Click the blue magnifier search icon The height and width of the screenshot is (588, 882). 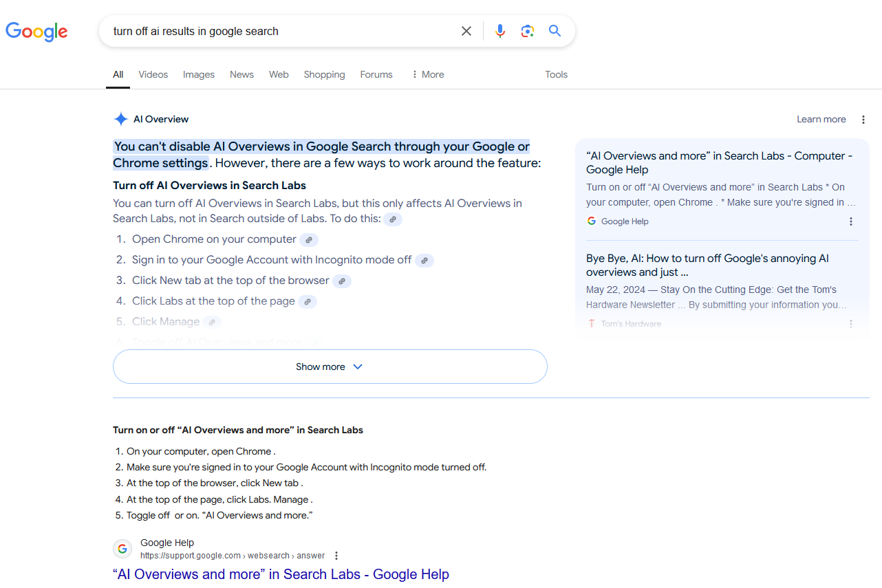point(555,31)
